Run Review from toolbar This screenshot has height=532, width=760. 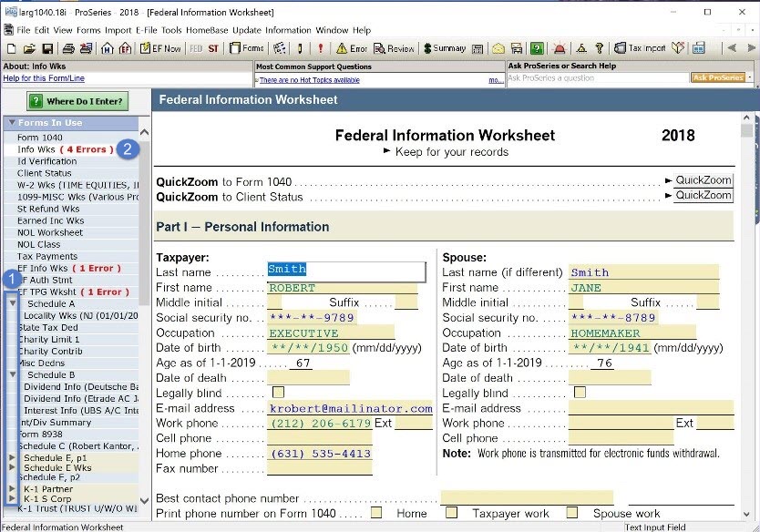pyautogui.click(x=394, y=48)
